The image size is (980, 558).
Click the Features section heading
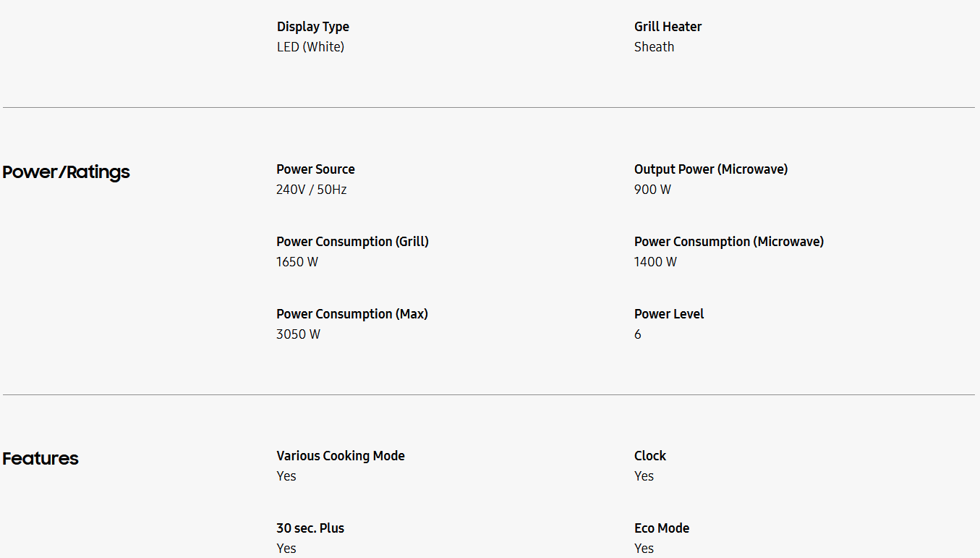(x=41, y=459)
